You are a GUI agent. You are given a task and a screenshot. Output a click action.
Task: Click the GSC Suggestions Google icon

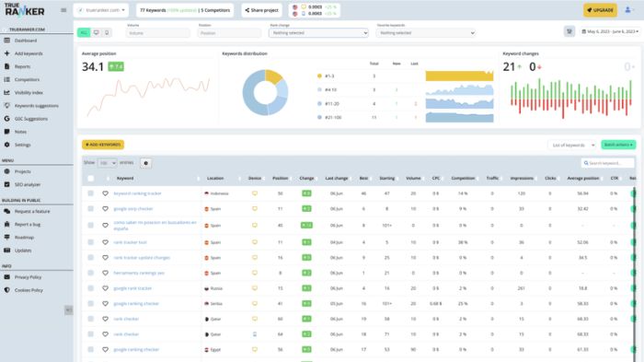[x=7, y=119]
